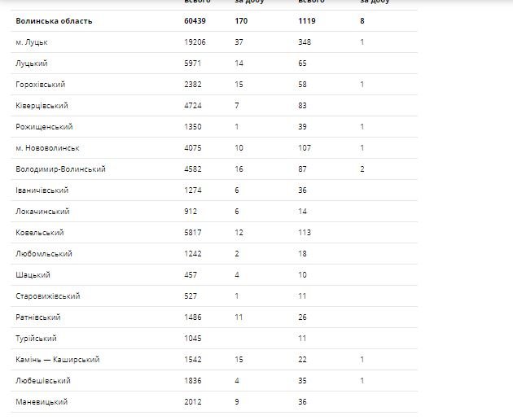The image size is (513, 420).
Task: Click the Шацький row label
Action: pyautogui.click(x=33, y=274)
